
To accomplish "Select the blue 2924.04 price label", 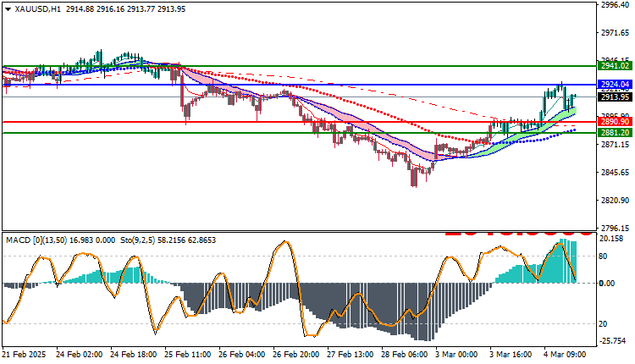I will 615,84.
